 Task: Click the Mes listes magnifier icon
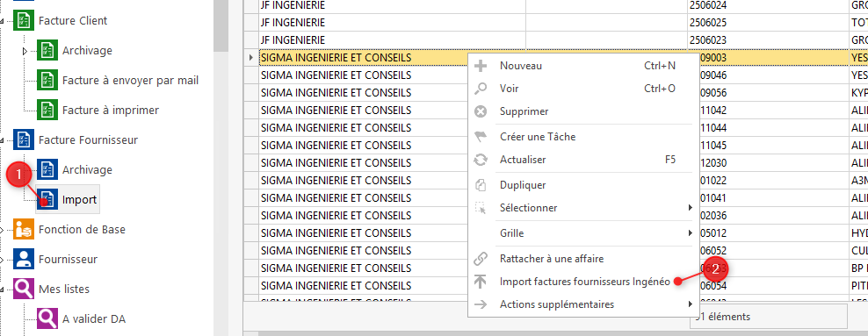click(x=24, y=290)
